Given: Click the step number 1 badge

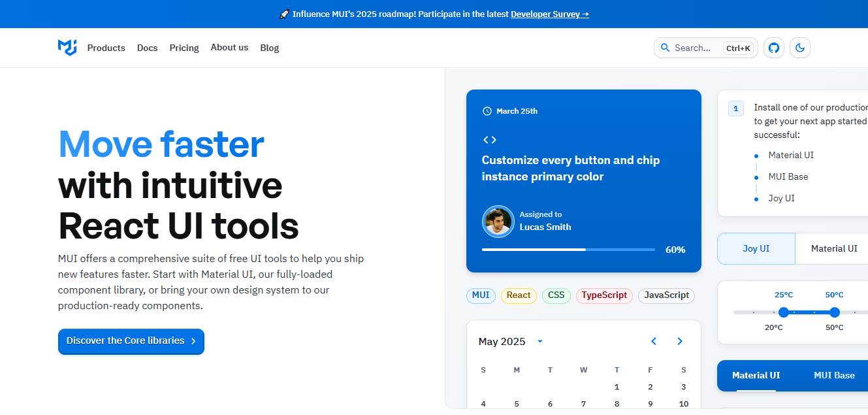Looking at the screenshot, I should pyautogui.click(x=736, y=108).
